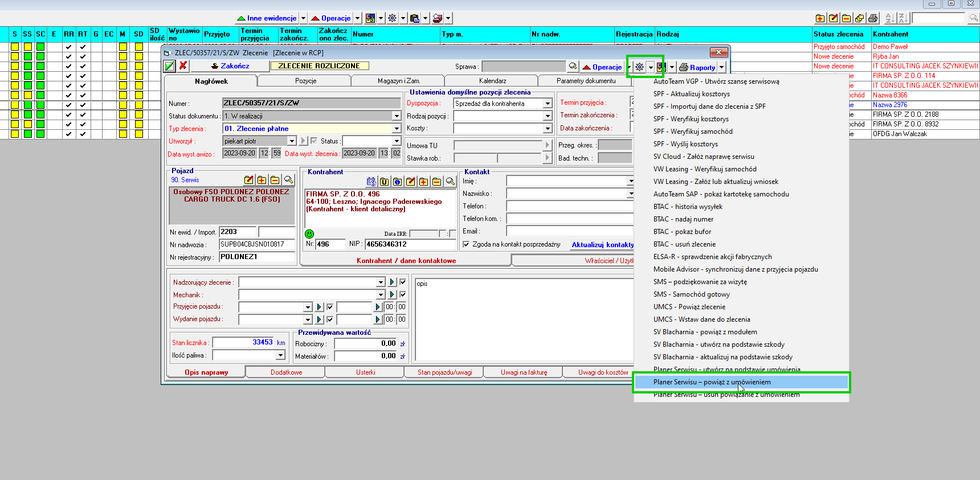Click the edit vehicle icon in Pojazd
This screenshot has height=480, width=980.
point(248,180)
